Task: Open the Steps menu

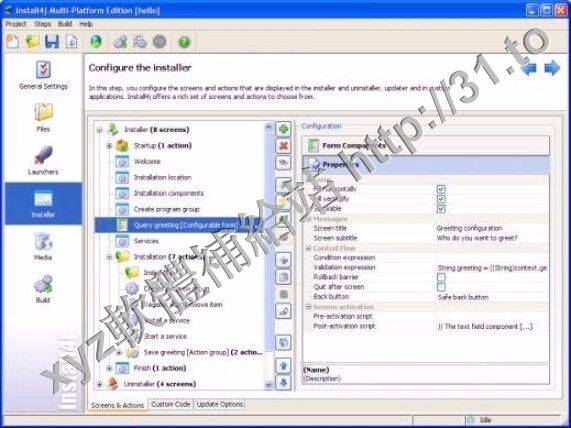Action: 43,24
